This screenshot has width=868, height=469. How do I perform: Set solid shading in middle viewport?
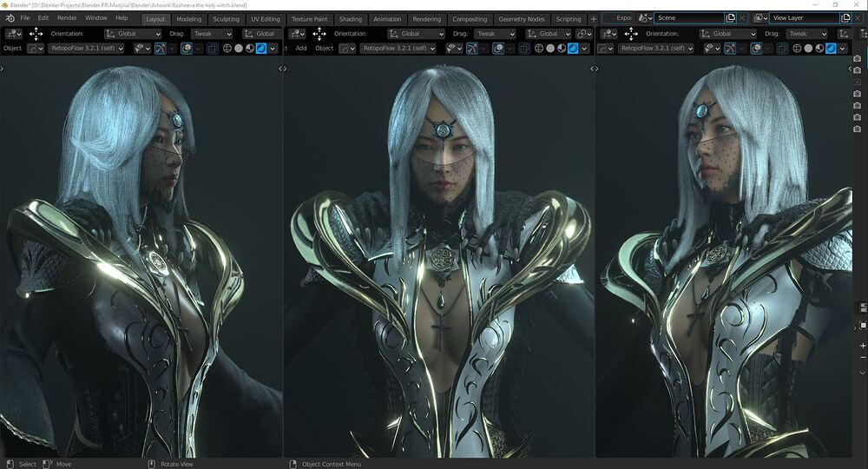click(550, 48)
